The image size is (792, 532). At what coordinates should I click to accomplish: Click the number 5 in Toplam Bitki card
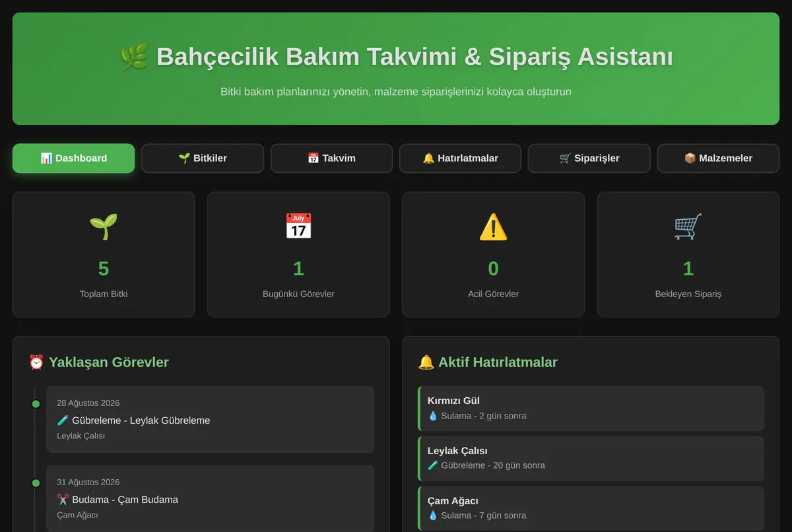click(104, 269)
